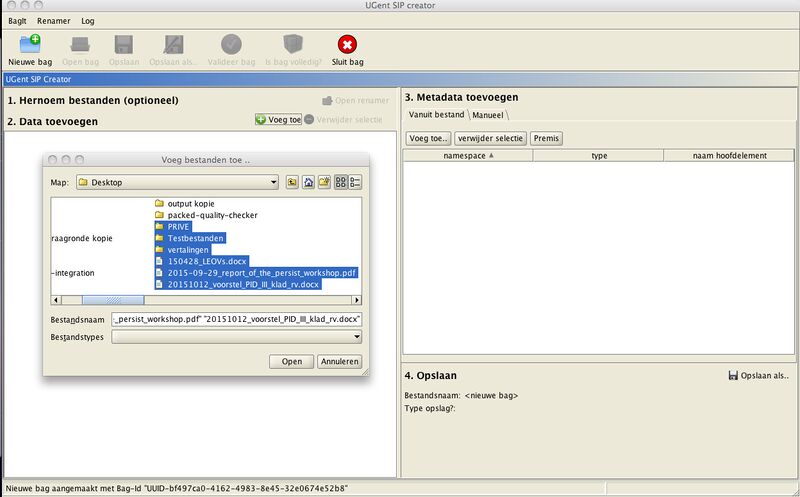This screenshot has height=497, width=800.
Task: Click the Bestandsnaam text field
Action: (x=237, y=319)
